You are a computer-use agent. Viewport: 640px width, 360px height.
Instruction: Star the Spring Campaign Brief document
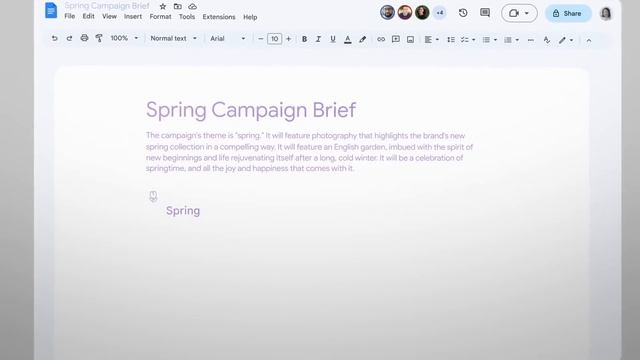pyautogui.click(x=162, y=7)
